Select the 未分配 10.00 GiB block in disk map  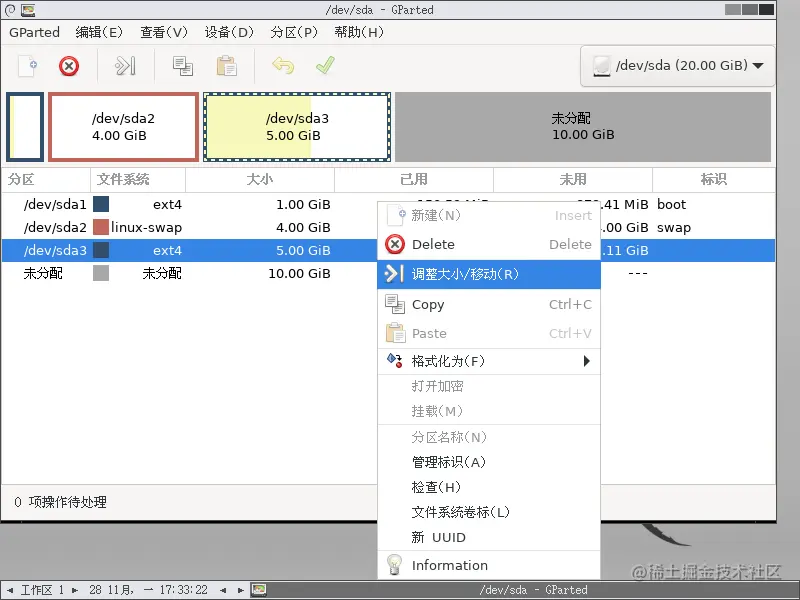(583, 127)
